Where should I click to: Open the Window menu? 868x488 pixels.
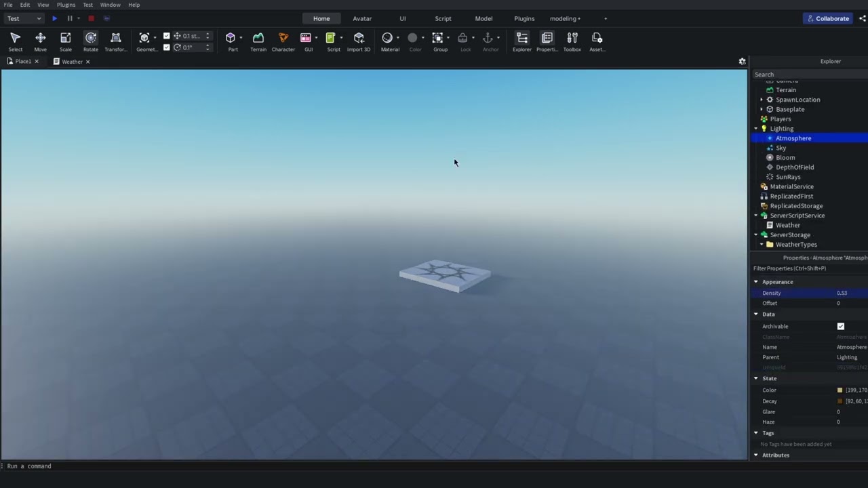click(x=111, y=5)
